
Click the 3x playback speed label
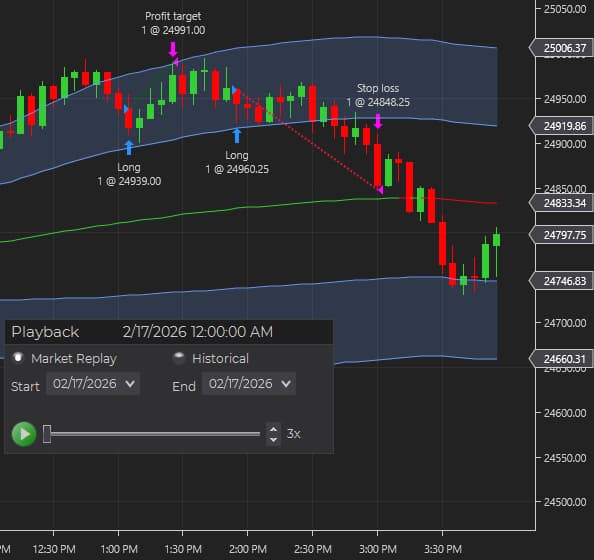tap(294, 434)
